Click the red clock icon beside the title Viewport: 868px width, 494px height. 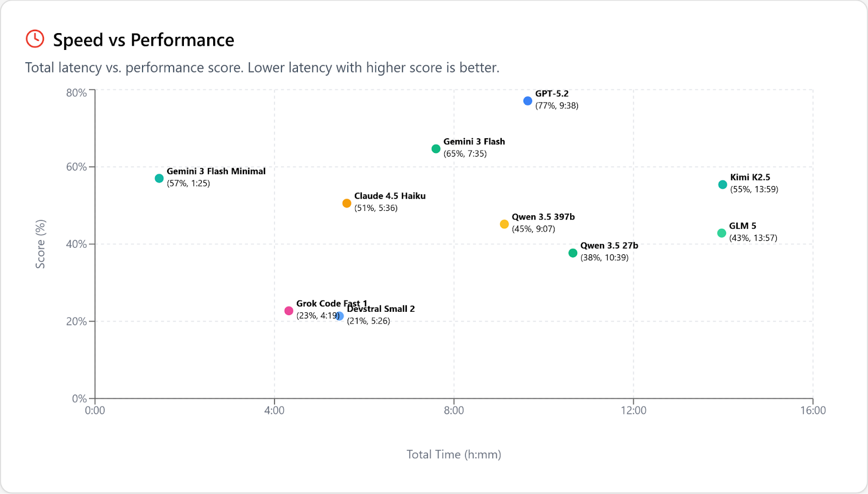[35, 39]
